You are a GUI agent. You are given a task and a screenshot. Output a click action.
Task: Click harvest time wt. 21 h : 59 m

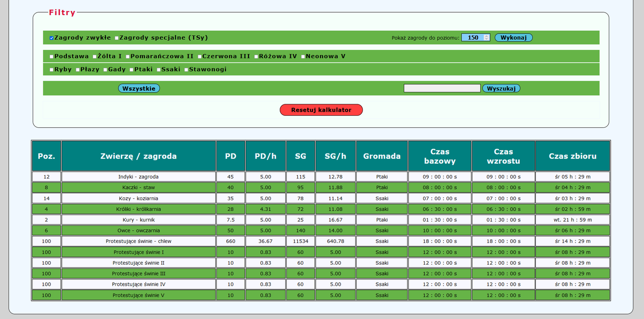[573, 220]
